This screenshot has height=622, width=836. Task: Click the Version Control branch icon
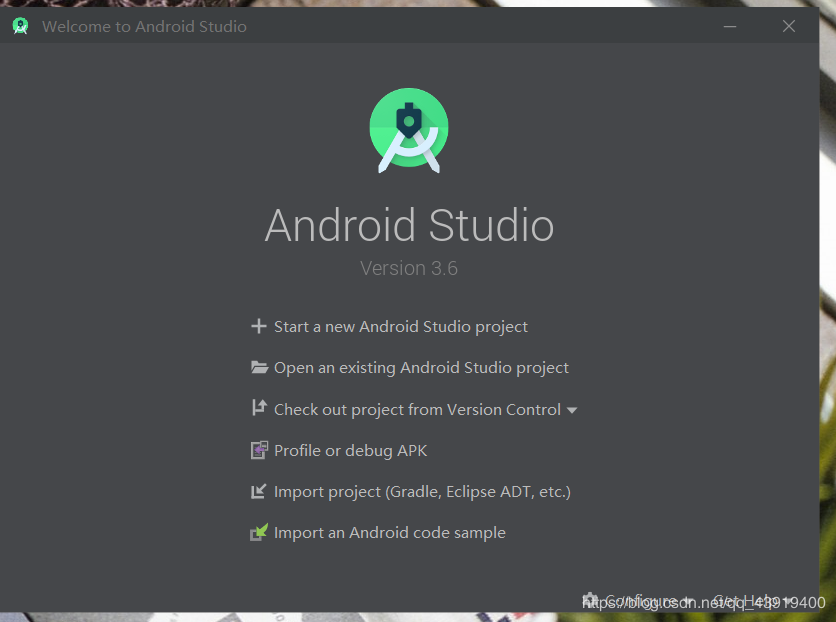tap(259, 408)
